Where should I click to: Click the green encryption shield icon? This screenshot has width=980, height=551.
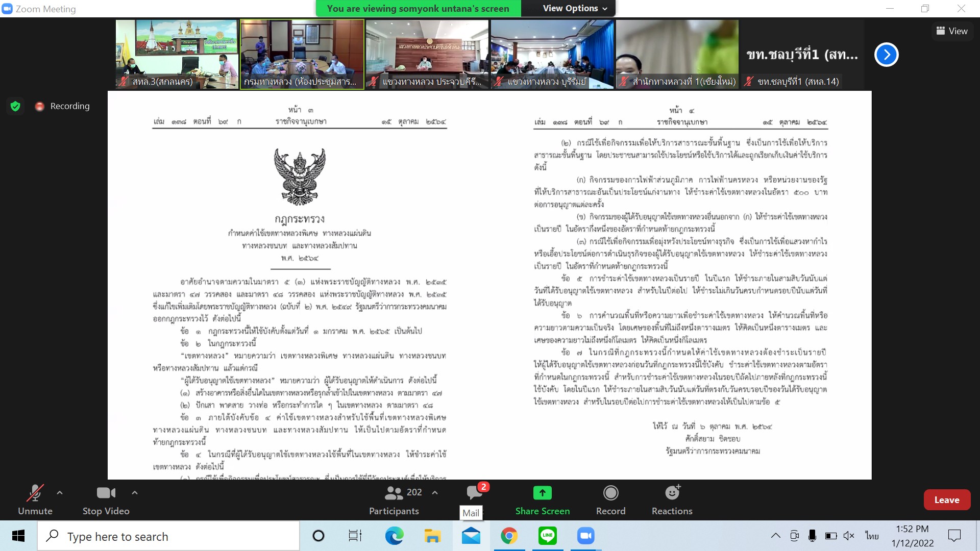(15, 106)
